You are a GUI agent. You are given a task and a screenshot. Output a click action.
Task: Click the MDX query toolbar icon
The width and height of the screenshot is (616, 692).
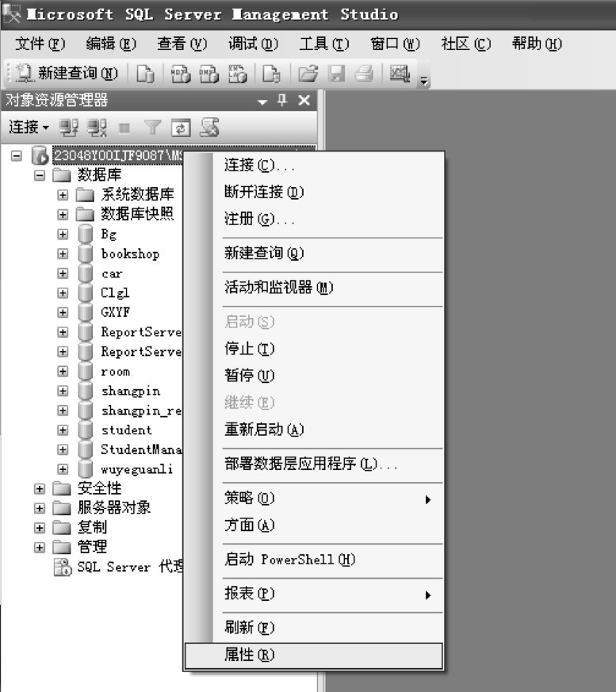point(180,73)
